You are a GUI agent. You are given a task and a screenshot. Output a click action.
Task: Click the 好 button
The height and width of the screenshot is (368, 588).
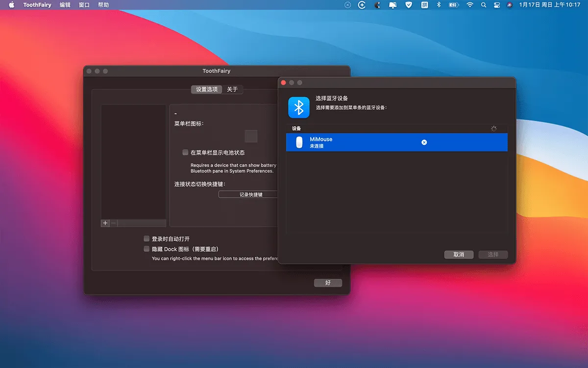328,283
